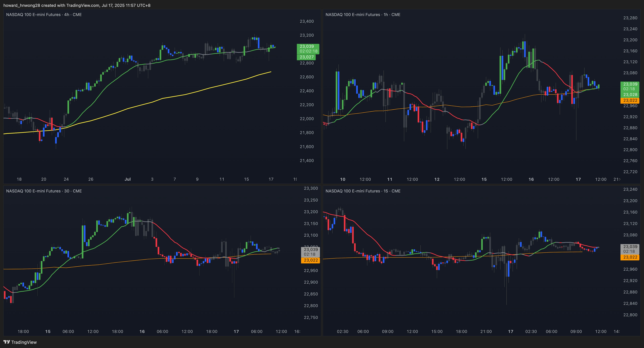This screenshot has width=644, height=348.
Task: Click 22,000 on the 4h chart price axis
Action: point(307,119)
